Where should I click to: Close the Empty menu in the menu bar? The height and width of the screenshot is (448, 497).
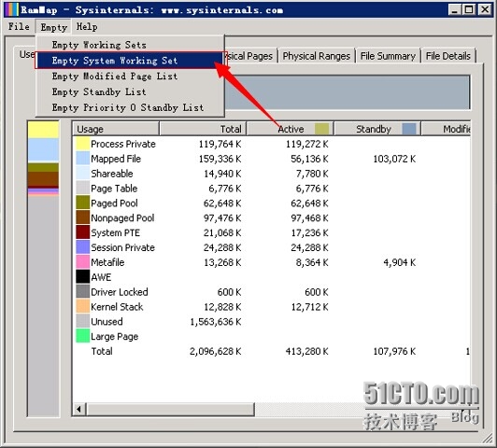[53, 27]
